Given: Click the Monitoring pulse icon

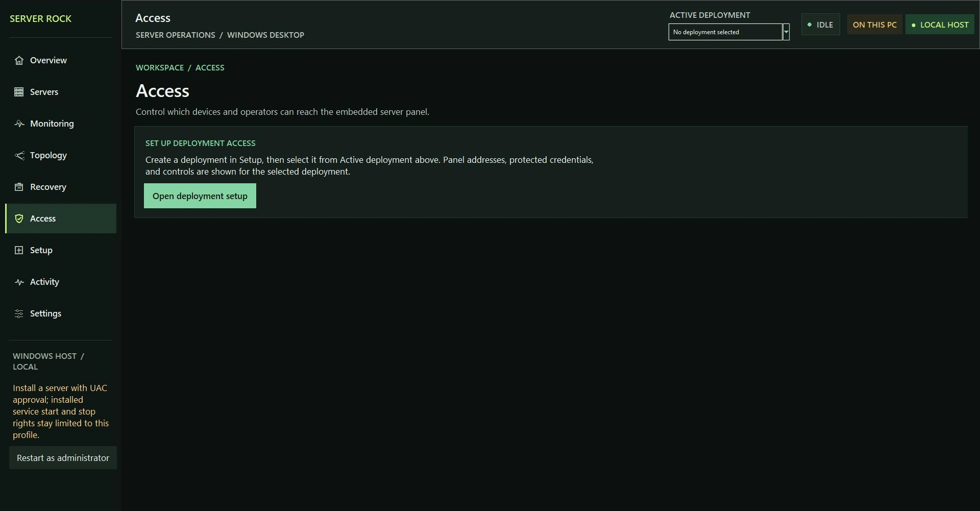Looking at the screenshot, I should (19, 124).
